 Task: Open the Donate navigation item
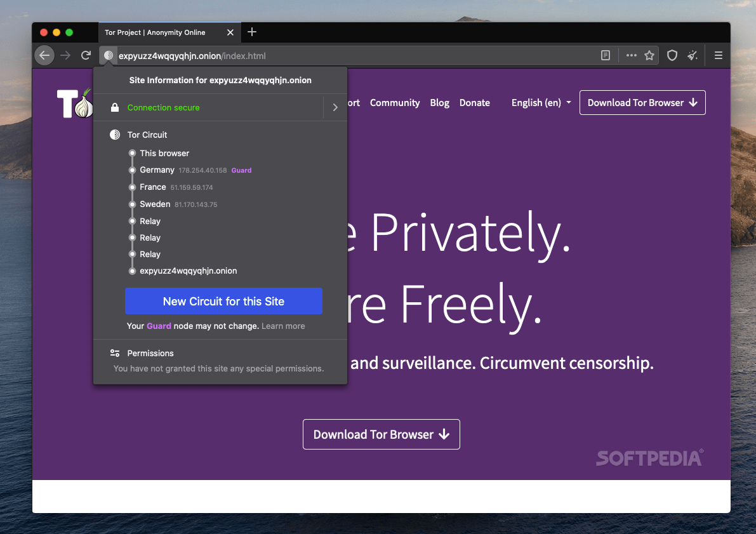tap(474, 103)
